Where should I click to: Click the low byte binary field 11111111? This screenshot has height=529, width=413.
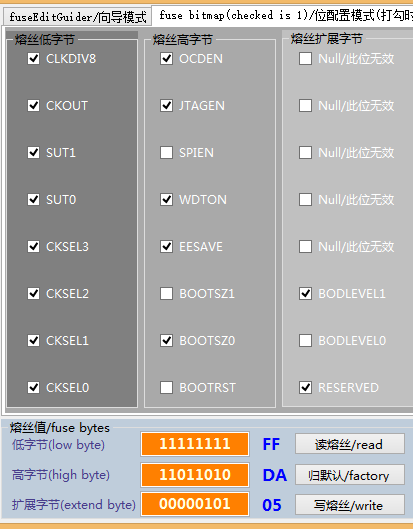tap(195, 444)
